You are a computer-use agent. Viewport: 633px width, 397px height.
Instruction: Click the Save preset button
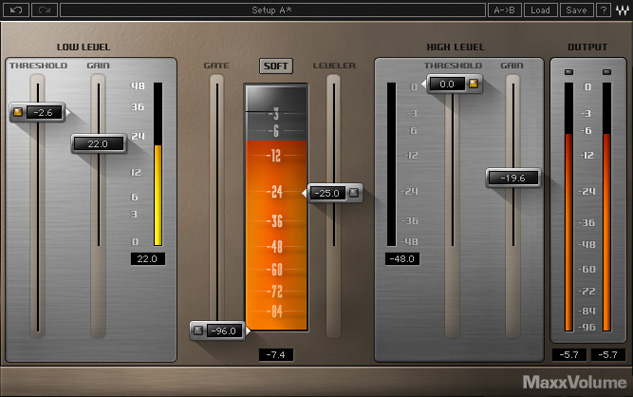pos(576,10)
